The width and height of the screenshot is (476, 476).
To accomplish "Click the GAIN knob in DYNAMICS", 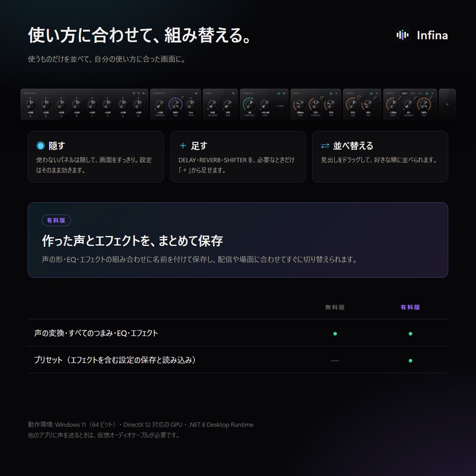I will tap(265, 105).
